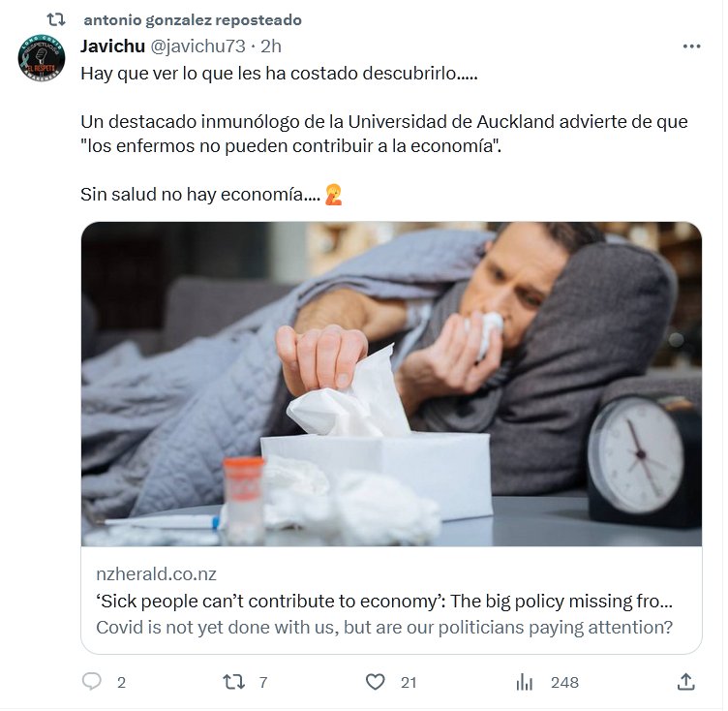Click the small repost icon above the tweet
The height and width of the screenshot is (711, 728).
[56, 20]
